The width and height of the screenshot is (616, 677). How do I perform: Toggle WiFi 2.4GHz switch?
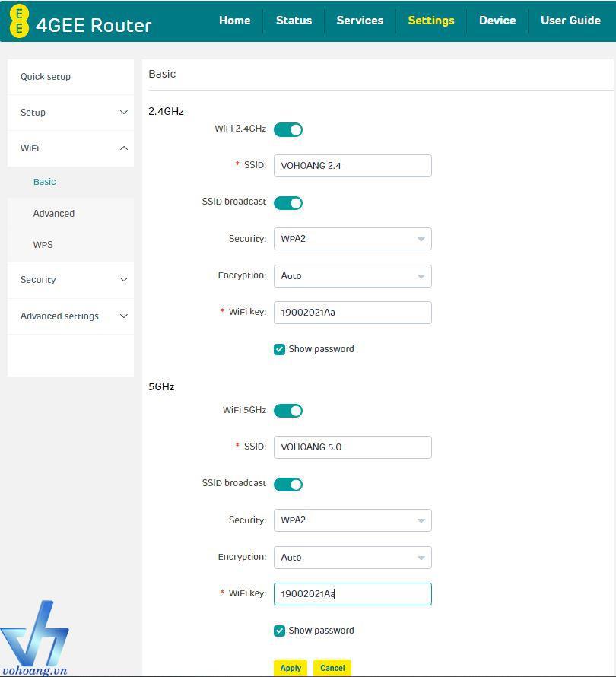click(288, 129)
